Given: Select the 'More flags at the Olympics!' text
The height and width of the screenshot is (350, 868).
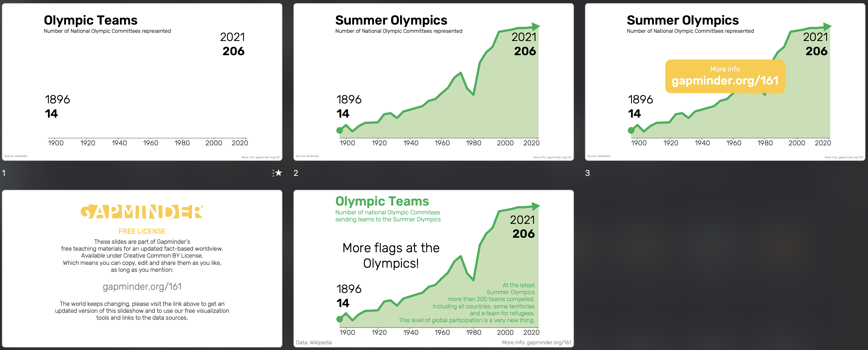Looking at the screenshot, I should 391,255.
